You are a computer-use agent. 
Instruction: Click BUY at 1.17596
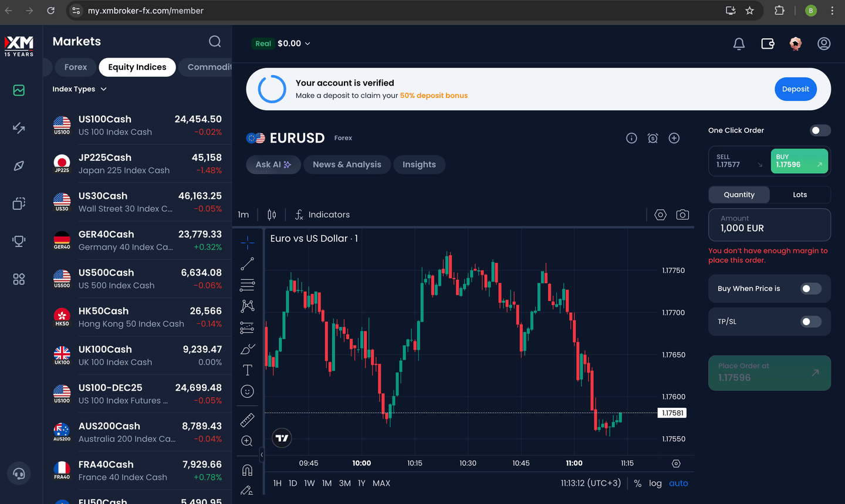tap(799, 161)
